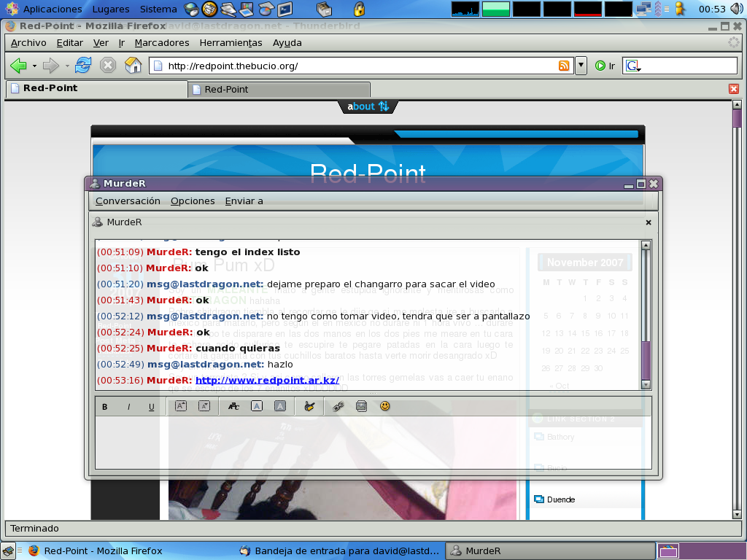Click the insert smiley icon
Screen dimensions: 747x560
[385, 406]
